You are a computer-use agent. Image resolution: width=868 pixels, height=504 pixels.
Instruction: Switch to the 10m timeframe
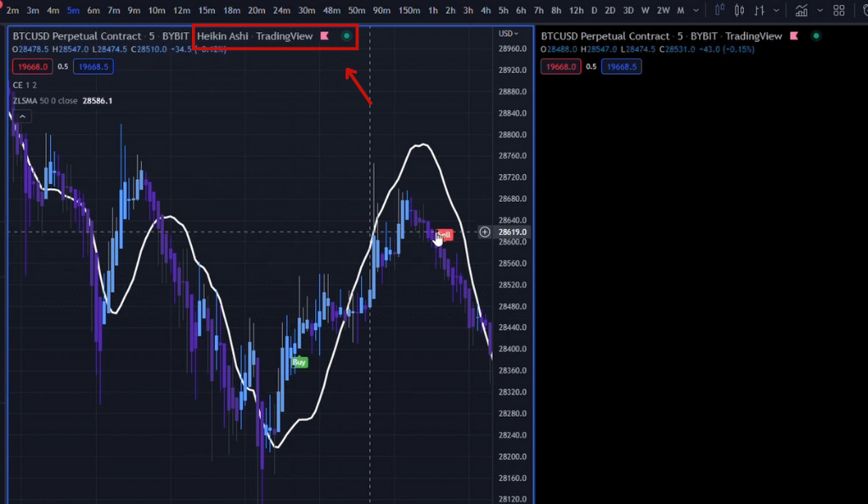[156, 10]
